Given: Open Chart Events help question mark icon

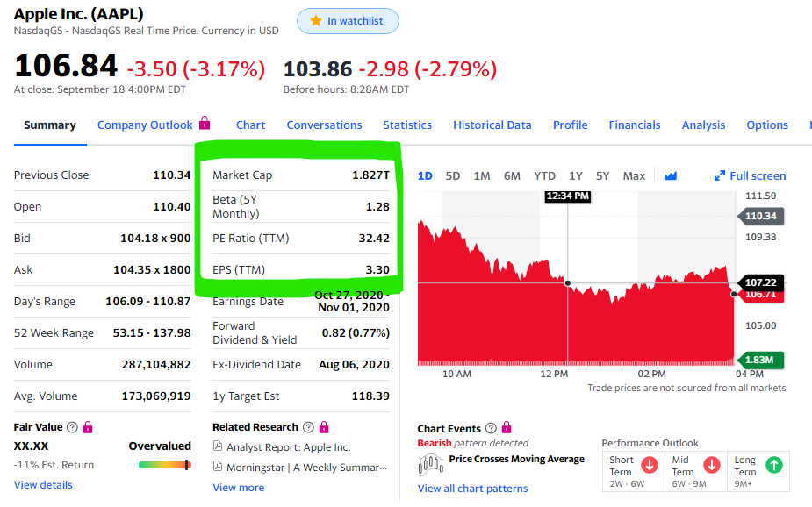Looking at the screenshot, I should [491, 428].
